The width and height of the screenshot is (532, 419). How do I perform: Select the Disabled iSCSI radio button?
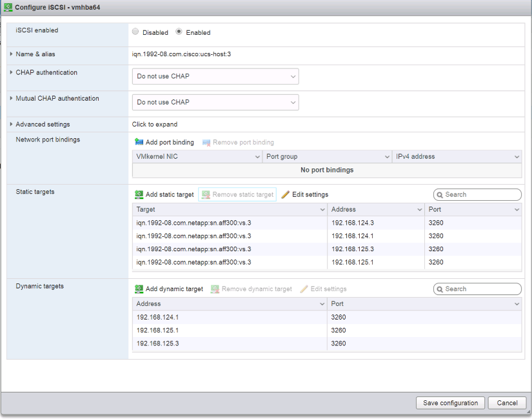point(135,32)
